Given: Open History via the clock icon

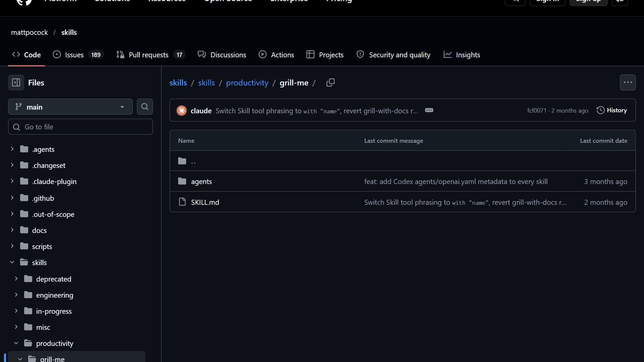Looking at the screenshot, I should coord(600,110).
